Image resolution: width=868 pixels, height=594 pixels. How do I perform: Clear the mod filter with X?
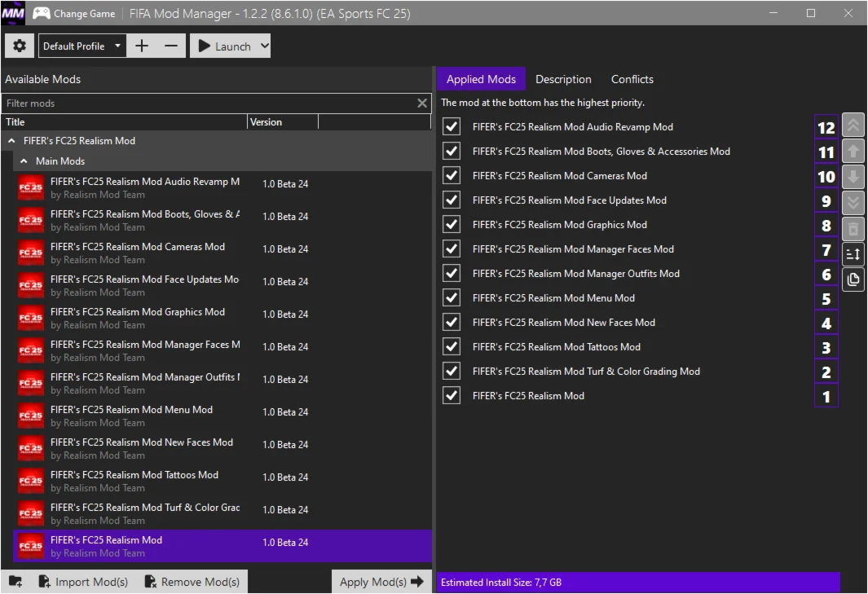tap(422, 103)
